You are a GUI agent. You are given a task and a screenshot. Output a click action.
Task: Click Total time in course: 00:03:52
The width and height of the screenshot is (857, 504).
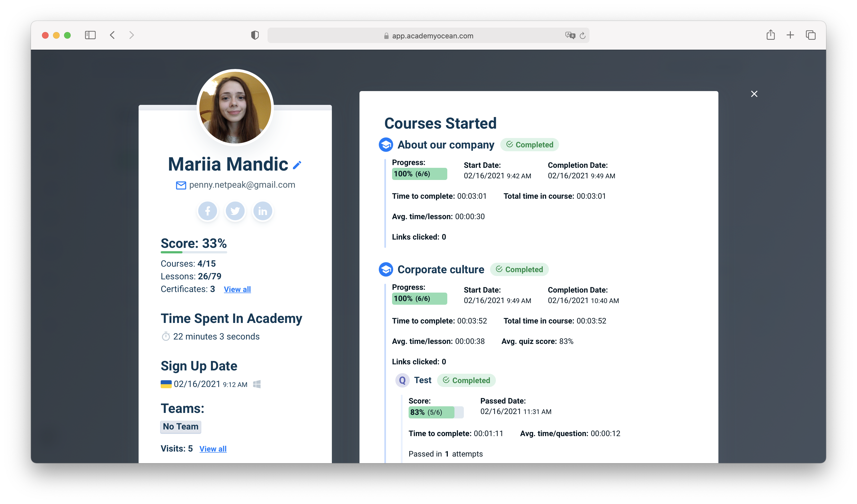pos(555,321)
